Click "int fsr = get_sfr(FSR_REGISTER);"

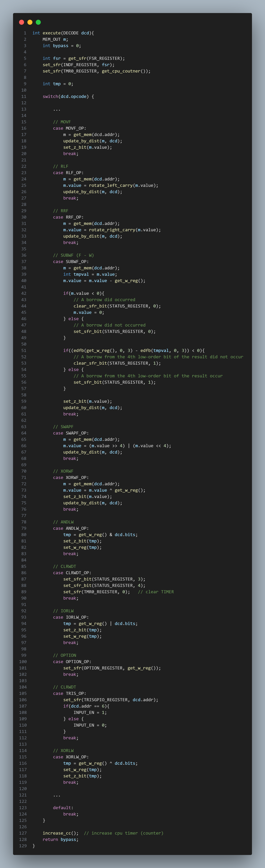pyautogui.click(x=84, y=59)
